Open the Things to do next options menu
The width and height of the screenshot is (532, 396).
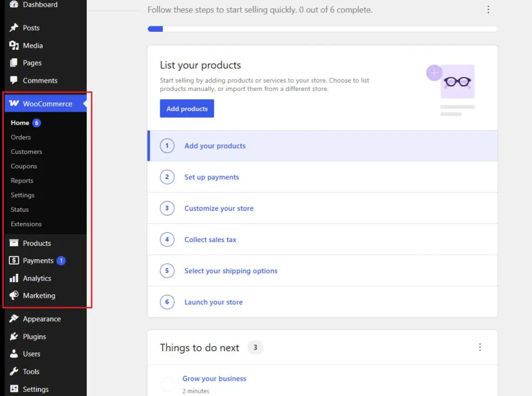tap(480, 347)
